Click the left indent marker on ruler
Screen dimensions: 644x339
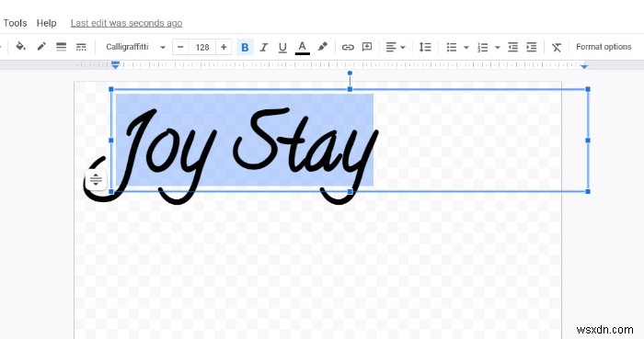(x=115, y=64)
